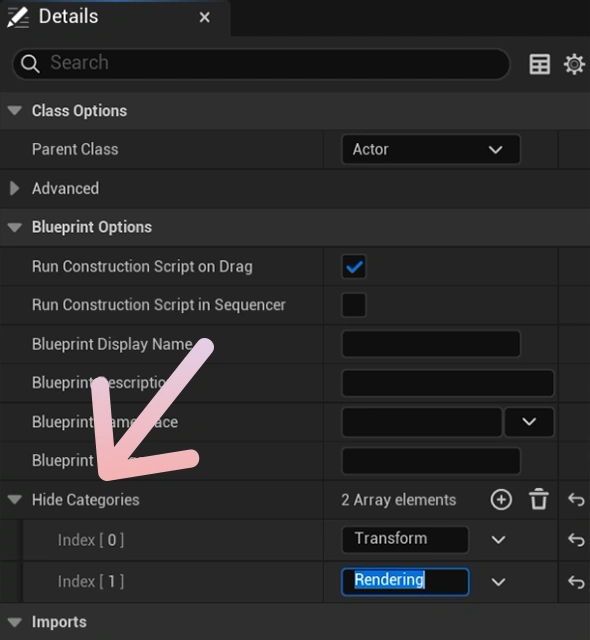Select the Run Construction Script in Sequencer label
This screenshot has width=590, height=640.
[159, 305]
